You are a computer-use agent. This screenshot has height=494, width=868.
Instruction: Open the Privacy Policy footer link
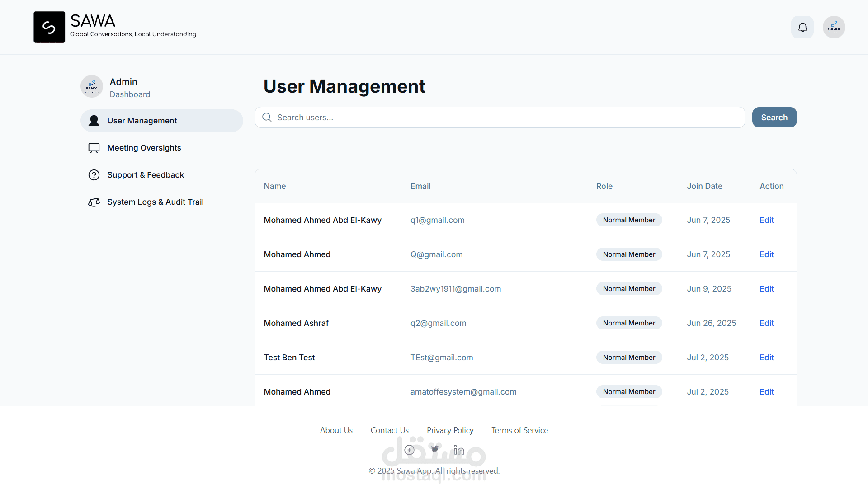click(x=450, y=430)
